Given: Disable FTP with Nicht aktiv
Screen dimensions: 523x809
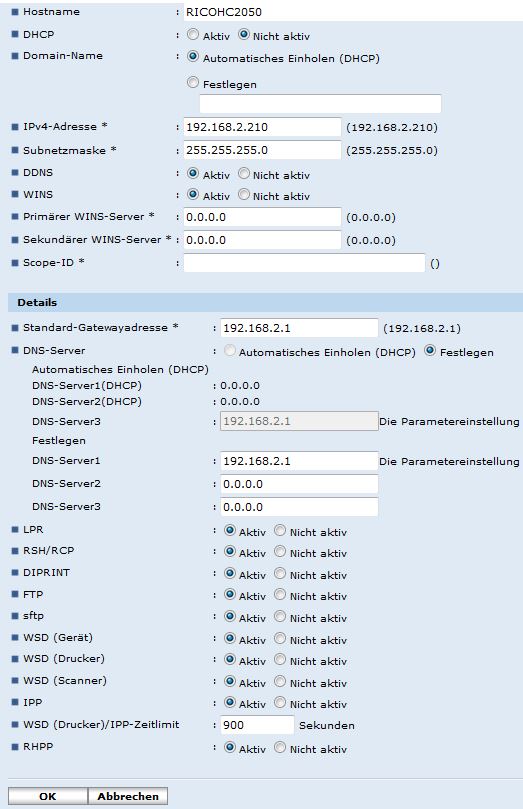Looking at the screenshot, I should tap(280, 594).
